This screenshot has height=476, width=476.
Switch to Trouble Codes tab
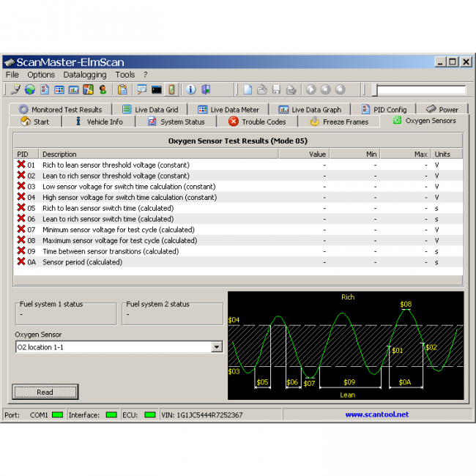[257, 122]
